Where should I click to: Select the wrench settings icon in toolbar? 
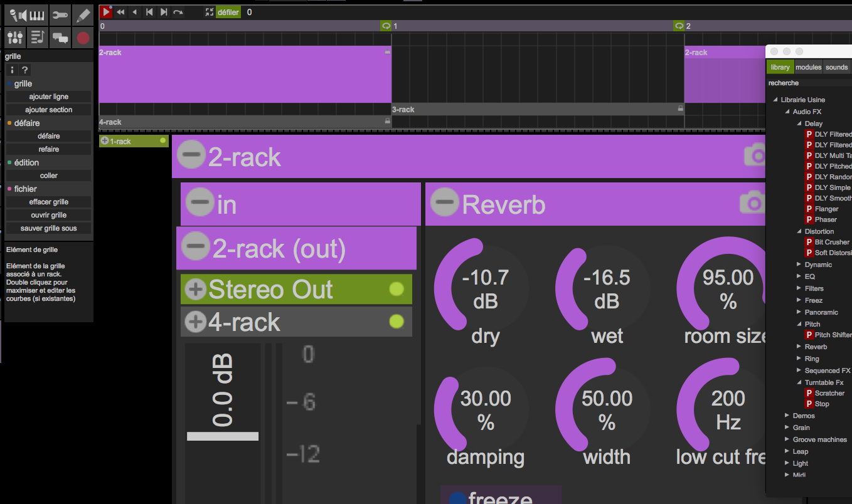pyautogui.click(x=60, y=14)
